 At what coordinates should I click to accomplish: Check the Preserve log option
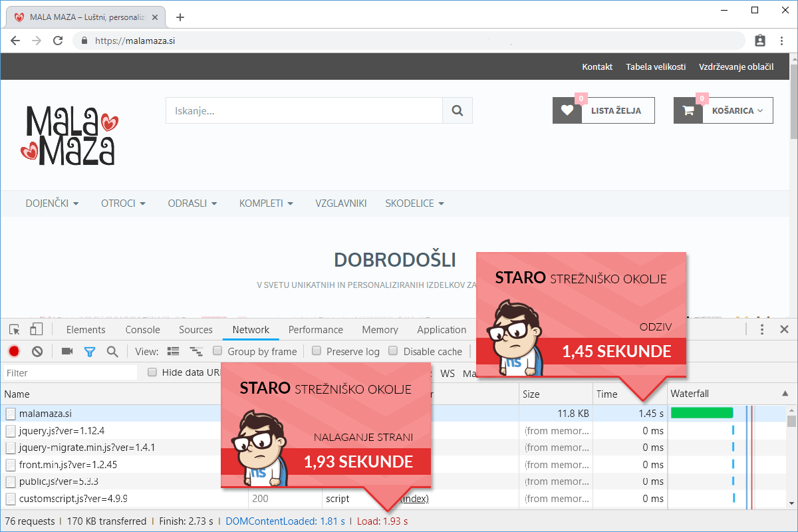pos(317,351)
